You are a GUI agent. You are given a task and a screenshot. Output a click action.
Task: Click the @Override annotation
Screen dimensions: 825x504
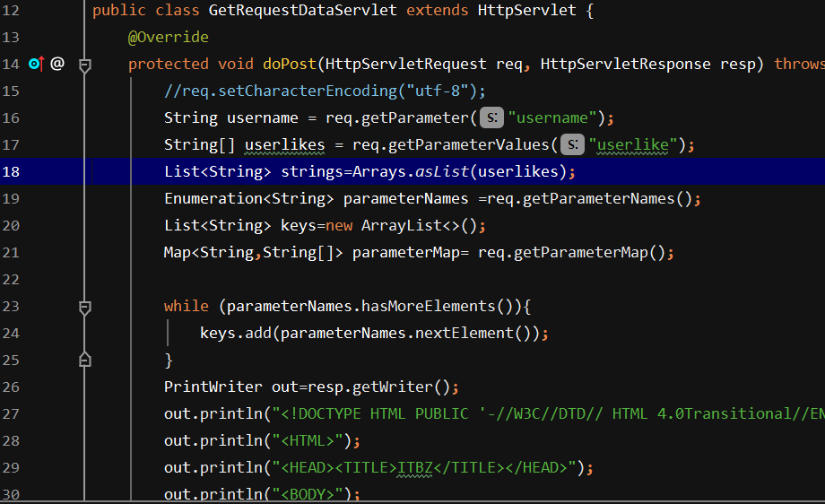169,37
